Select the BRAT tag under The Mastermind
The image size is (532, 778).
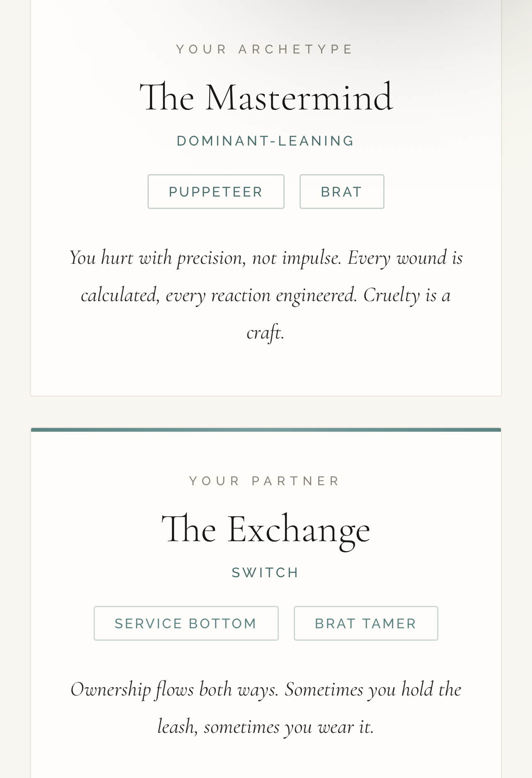click(x=342, y=192)
